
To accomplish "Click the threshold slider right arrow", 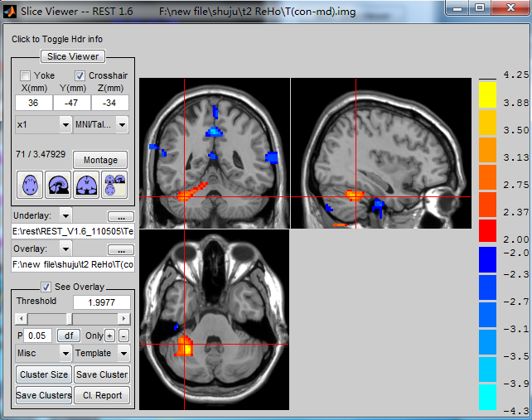I will click(123, 319).
